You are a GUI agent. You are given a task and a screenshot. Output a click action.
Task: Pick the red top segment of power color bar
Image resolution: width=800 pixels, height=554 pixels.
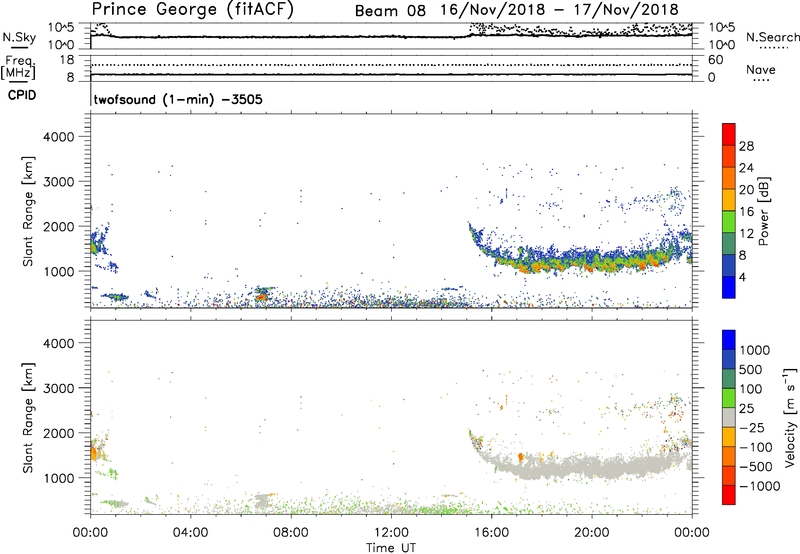click(x=729, y=135)
